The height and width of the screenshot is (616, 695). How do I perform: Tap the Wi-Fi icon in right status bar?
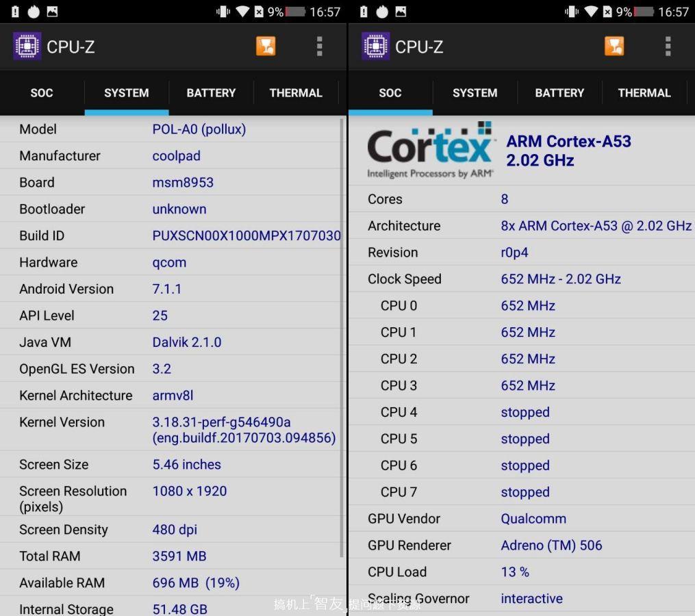(x=591, y=12)
